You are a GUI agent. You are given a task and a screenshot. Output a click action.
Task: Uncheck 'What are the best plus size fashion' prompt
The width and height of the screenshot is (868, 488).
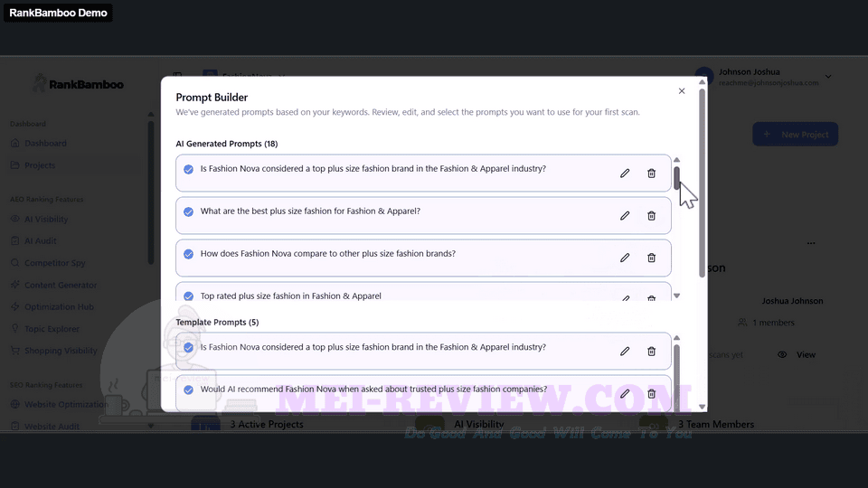coord(188,211)
